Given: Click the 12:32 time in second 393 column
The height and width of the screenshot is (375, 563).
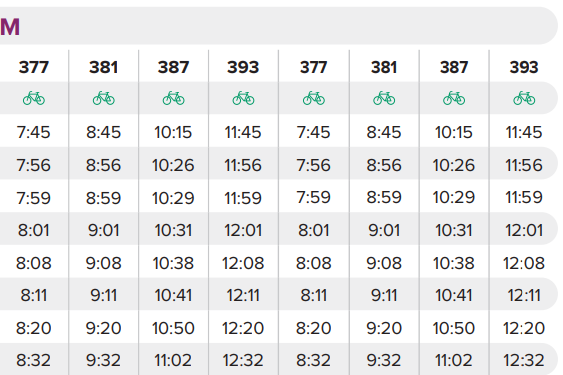Looking at the screenshot, I should pyautogui.click(x=524, y=360).
